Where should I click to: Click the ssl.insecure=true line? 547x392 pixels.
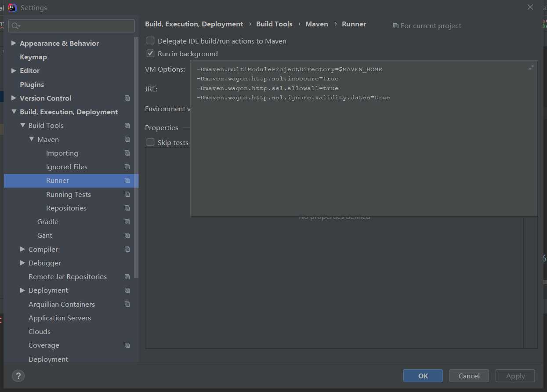267,79
